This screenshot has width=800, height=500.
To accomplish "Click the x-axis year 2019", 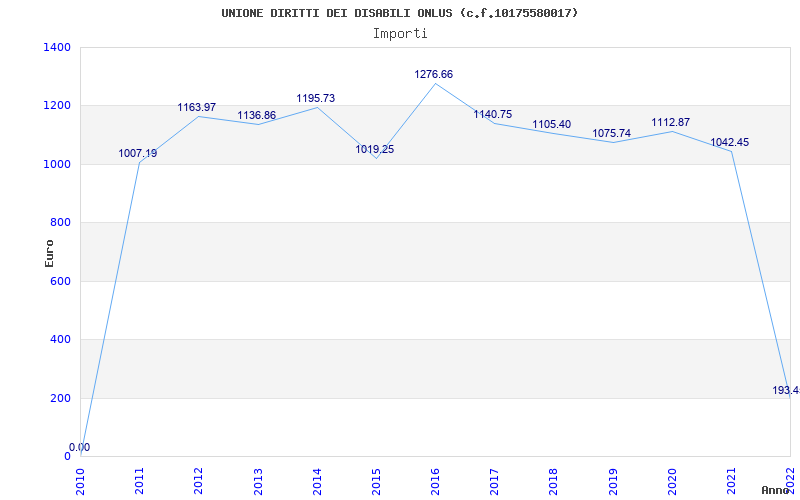I will tap(613, 482).
